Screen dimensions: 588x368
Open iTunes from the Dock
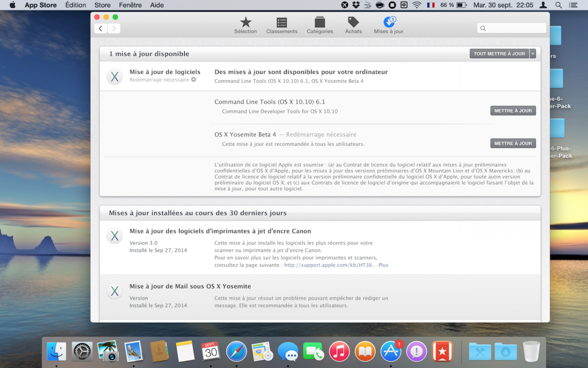point(339,352)
